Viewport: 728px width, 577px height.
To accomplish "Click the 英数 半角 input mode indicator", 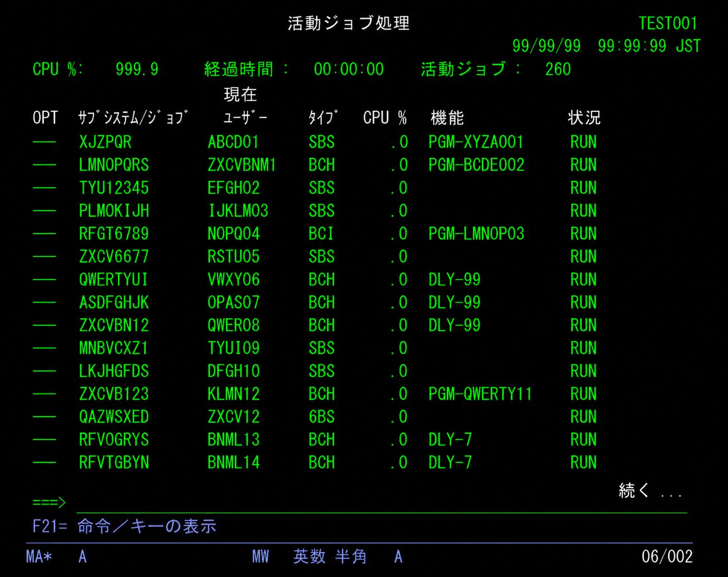I will point(330,557).
